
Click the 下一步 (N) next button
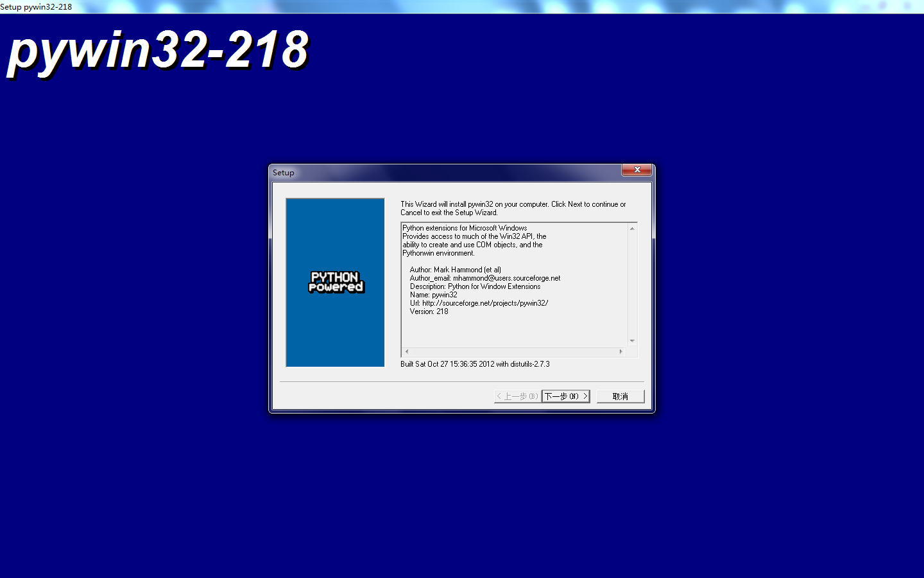(565, 396)
